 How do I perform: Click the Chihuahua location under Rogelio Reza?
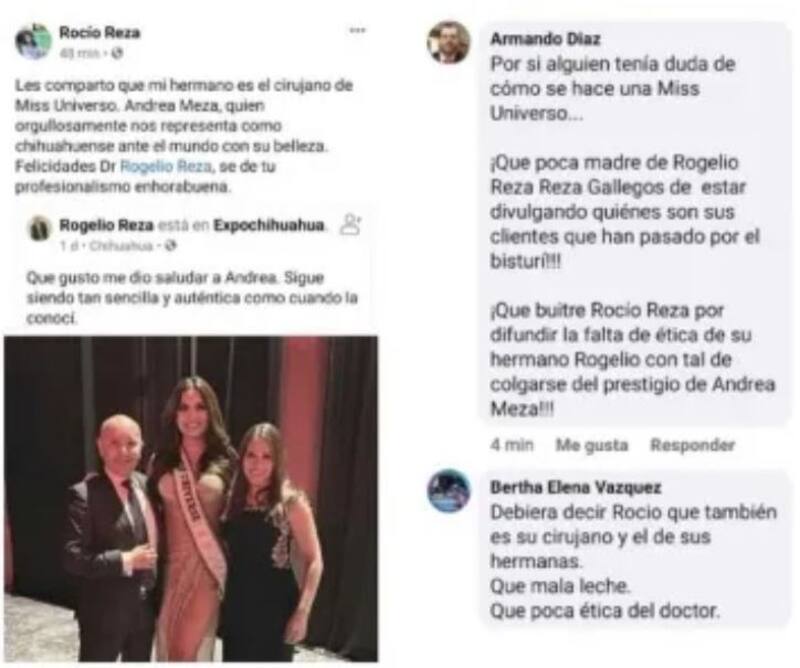pyautogui.click(x=120, y=246)
